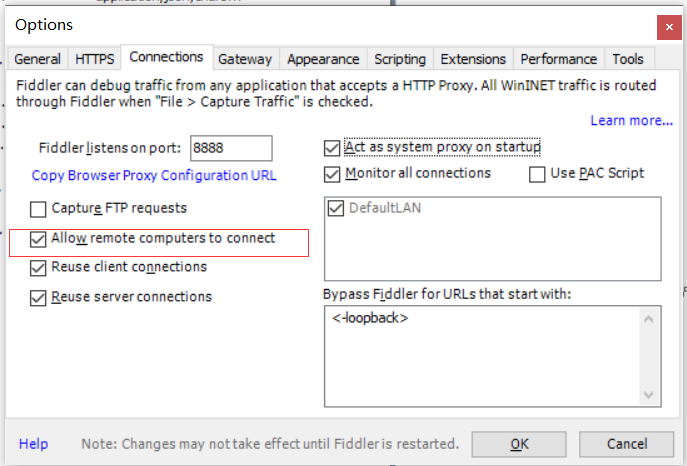
Task: Switch to the General tab
Action: 38,59
